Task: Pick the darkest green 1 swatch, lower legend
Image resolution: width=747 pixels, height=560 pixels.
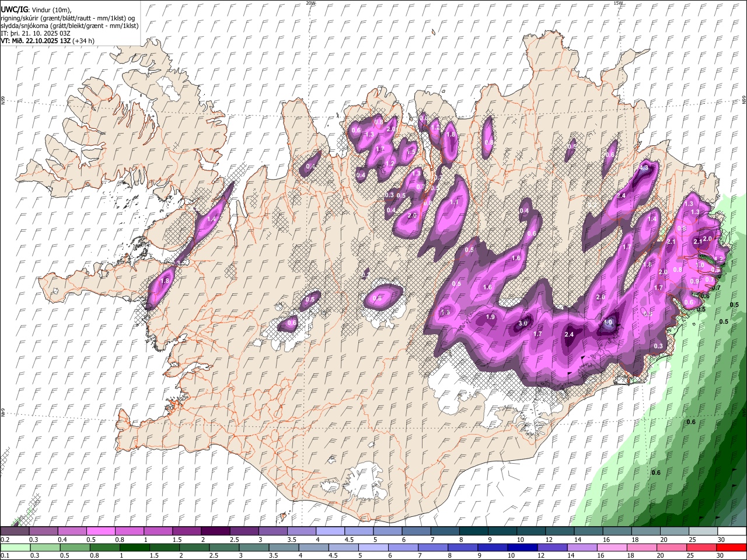Action: [135, 547]
